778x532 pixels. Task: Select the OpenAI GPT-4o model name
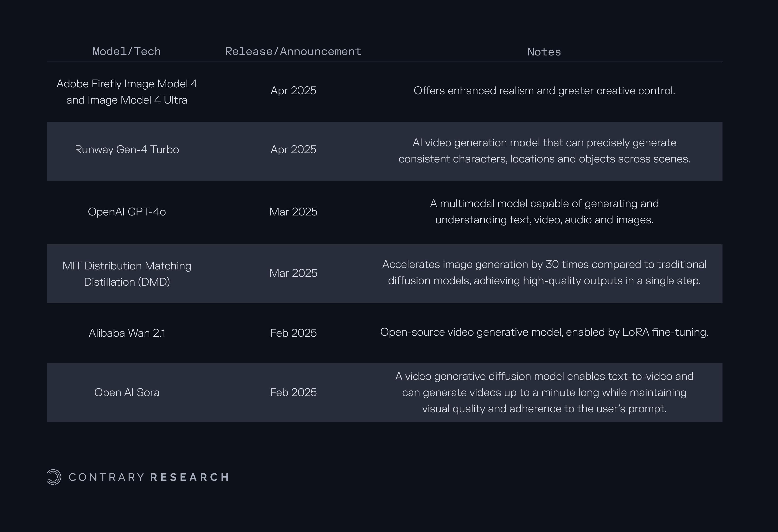(126, 212)
